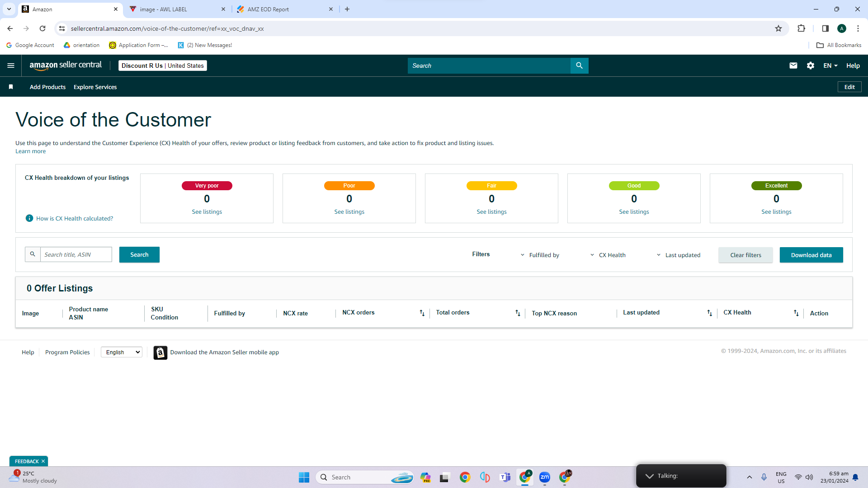
Task: Open the tab search chevron in Chrome
Action: (x=9, y=9)
